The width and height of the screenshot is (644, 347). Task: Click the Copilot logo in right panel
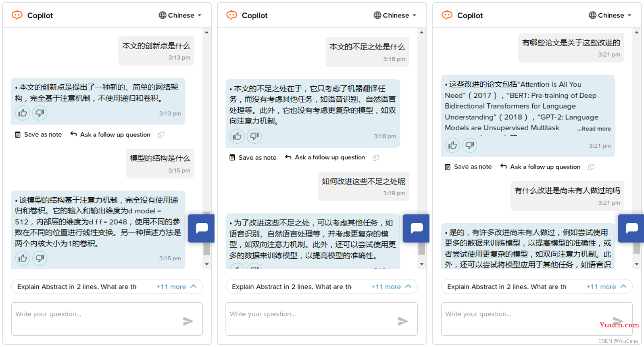tap(447, 15)
